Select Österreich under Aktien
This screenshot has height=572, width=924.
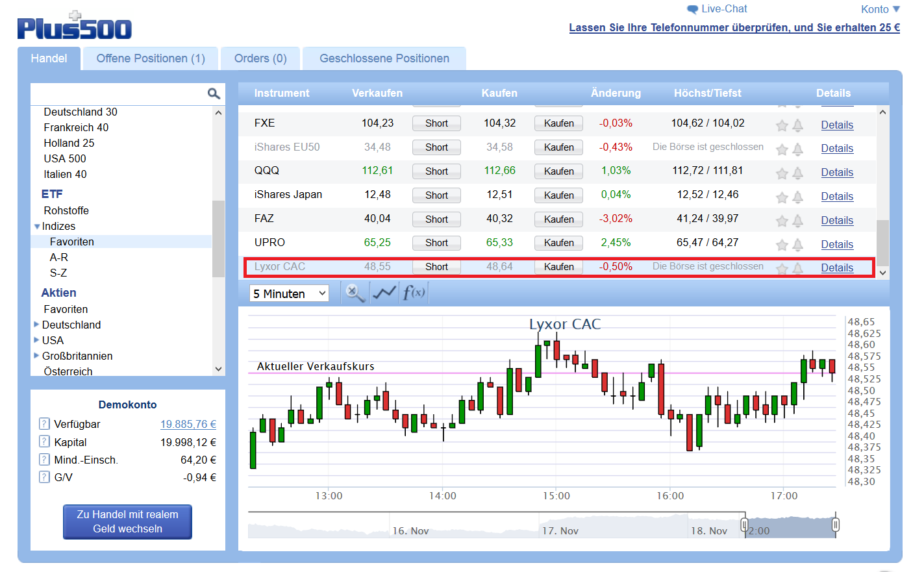[x=68, y=371]
